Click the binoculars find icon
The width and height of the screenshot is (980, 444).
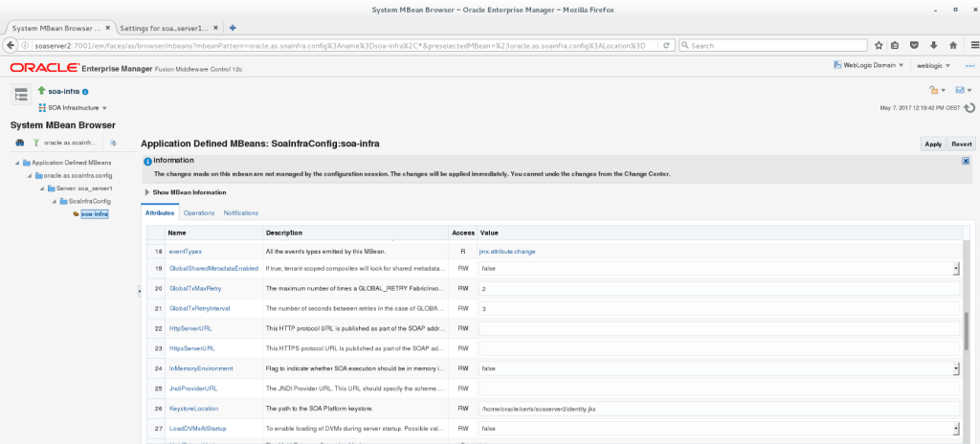[18, 143]
